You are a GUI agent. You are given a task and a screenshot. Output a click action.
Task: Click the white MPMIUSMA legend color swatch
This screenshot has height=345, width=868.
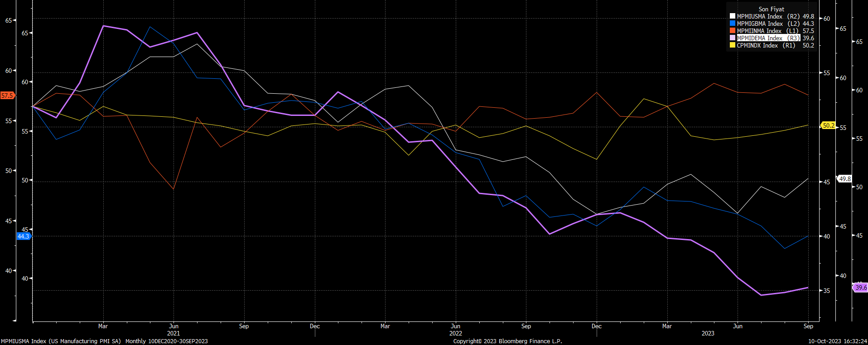[x=733, y=16]
